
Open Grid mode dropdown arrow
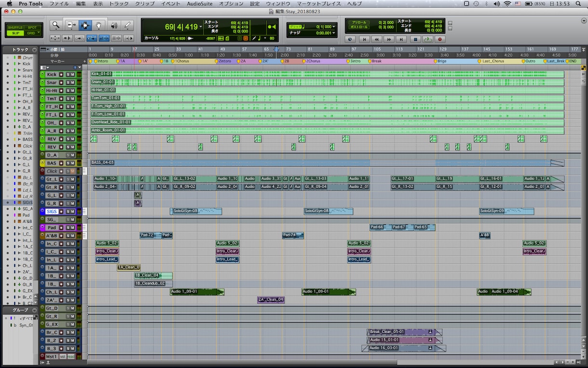click(x=39, y=33)
